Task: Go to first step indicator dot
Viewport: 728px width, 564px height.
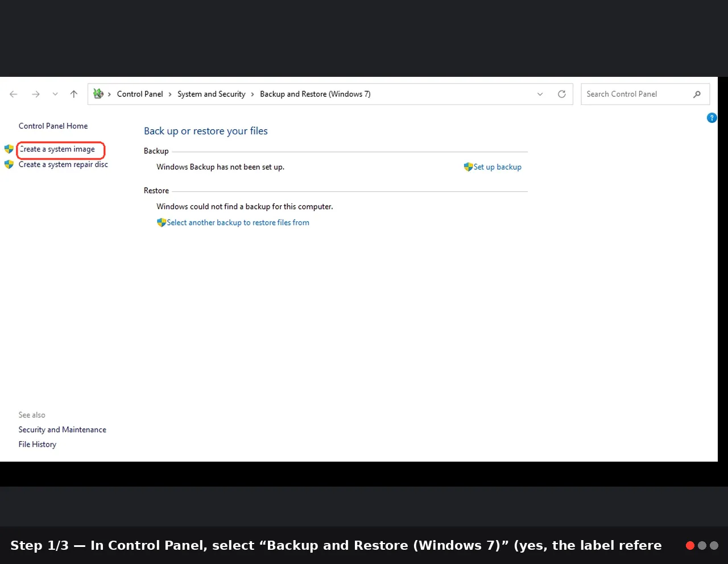Action: coord(690,545)
